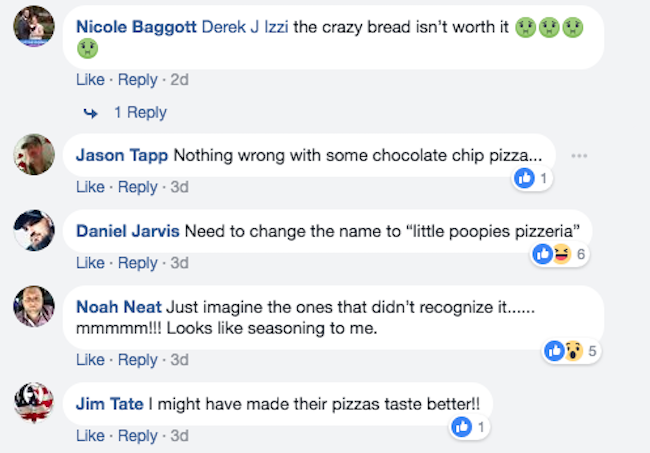
Task: Click Noah Neat's avatar photo
Action: 34,306
